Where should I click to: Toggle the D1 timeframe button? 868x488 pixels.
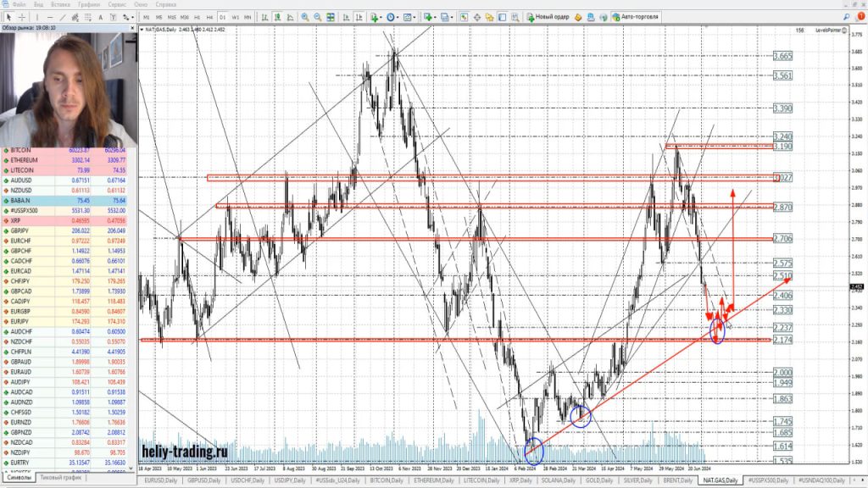click(x=222, y=17)
